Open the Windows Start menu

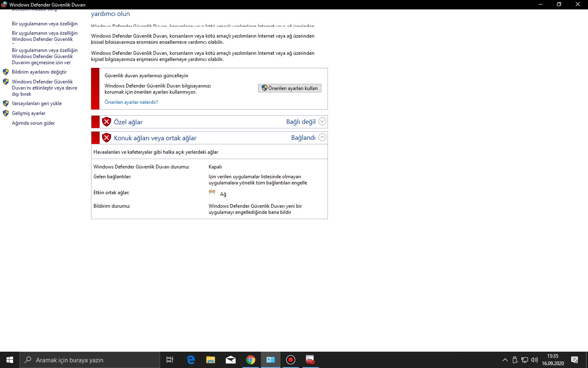(10, 360)
